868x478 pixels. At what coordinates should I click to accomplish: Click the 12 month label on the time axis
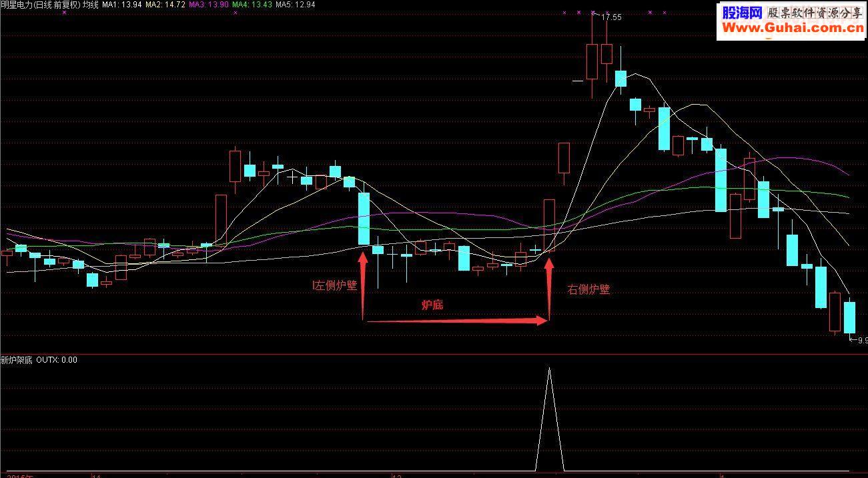(396, 476)
